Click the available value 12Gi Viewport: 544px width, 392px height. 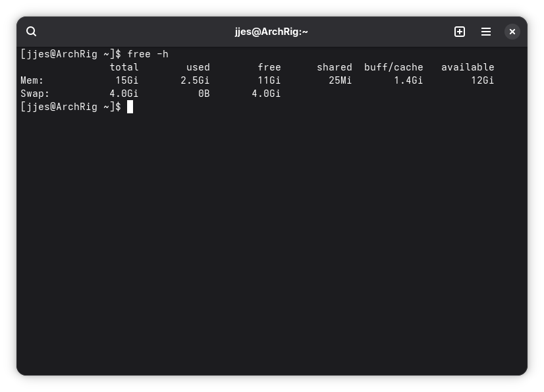(482, 80)
